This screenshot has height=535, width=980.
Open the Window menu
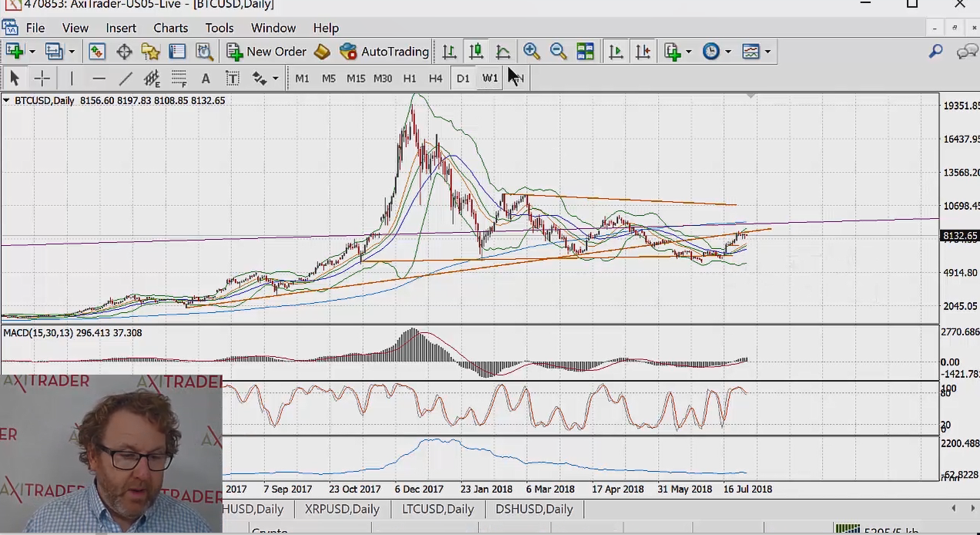click(x=273, y=28)
